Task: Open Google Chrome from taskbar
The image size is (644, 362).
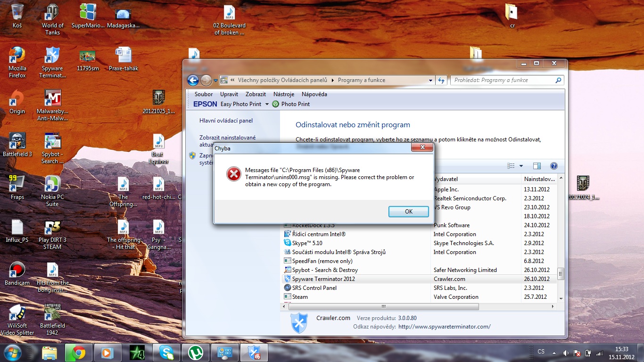Action: point(78,353)
